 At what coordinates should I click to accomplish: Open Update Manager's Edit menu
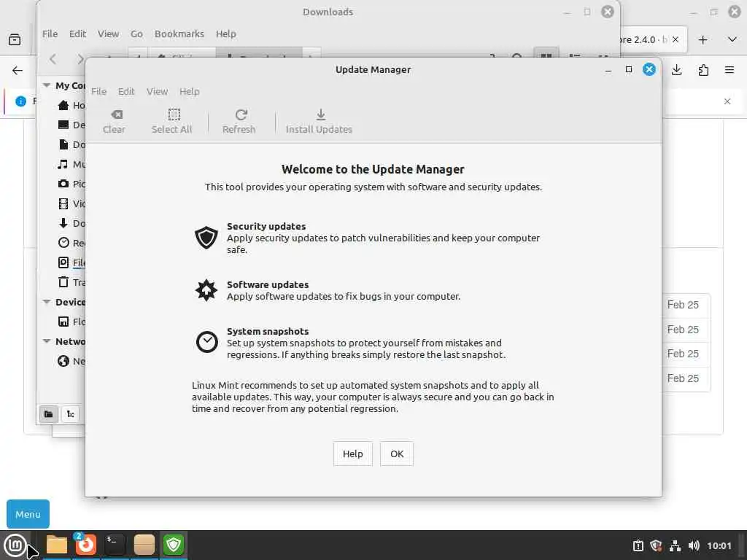click(x=126, y=91)
